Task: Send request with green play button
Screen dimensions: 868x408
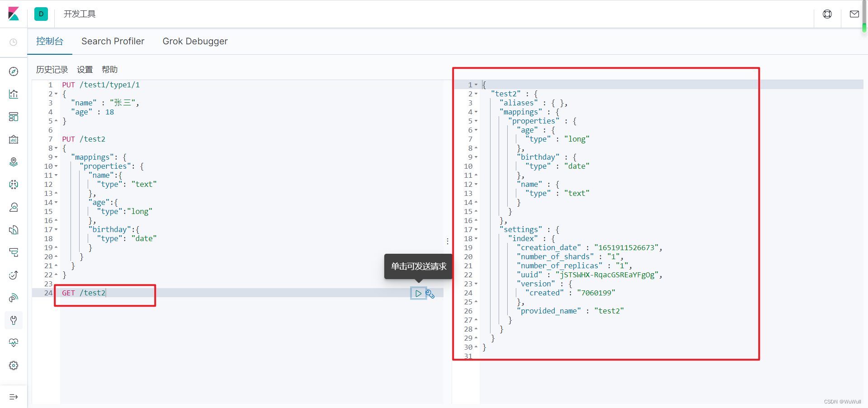Action: pyautogui.click(x=418, y=294)
